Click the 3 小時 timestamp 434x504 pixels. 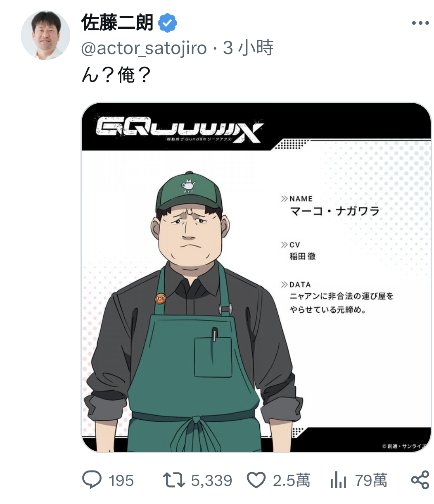(x=248, y=48)
